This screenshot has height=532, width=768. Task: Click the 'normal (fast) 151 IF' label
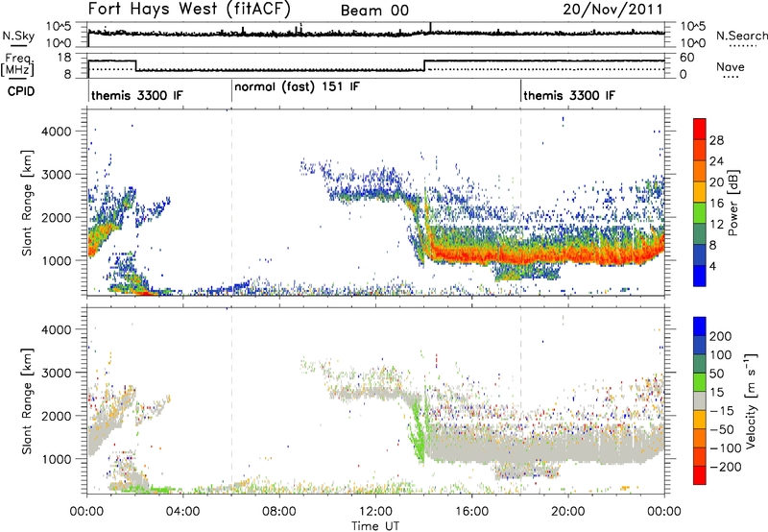[297, 87]
